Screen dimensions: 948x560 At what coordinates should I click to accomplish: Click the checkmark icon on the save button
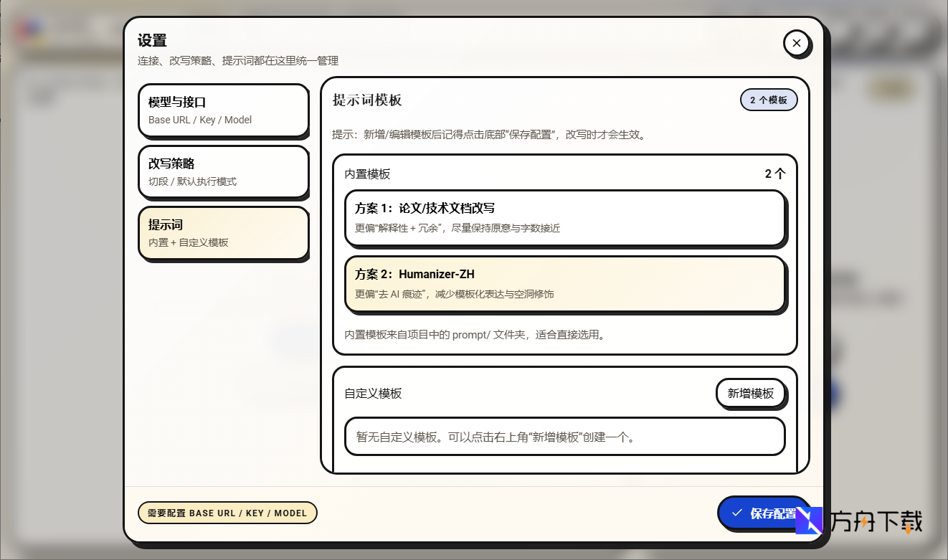[x=736, y=512]
